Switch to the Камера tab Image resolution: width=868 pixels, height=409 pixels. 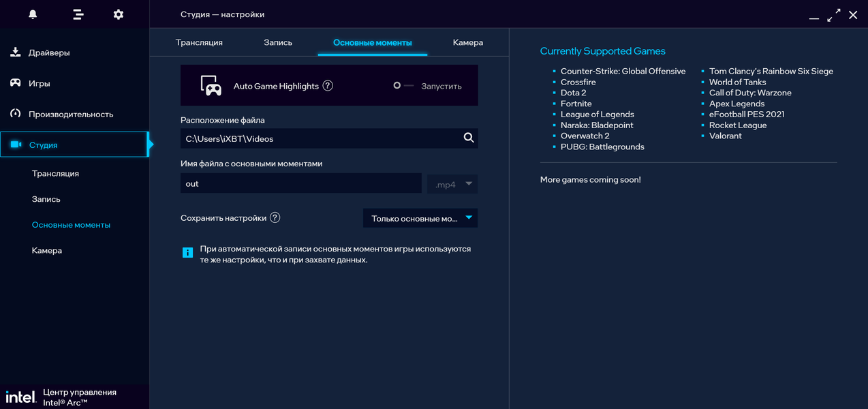pyautogui.click(x=468, y=42)
